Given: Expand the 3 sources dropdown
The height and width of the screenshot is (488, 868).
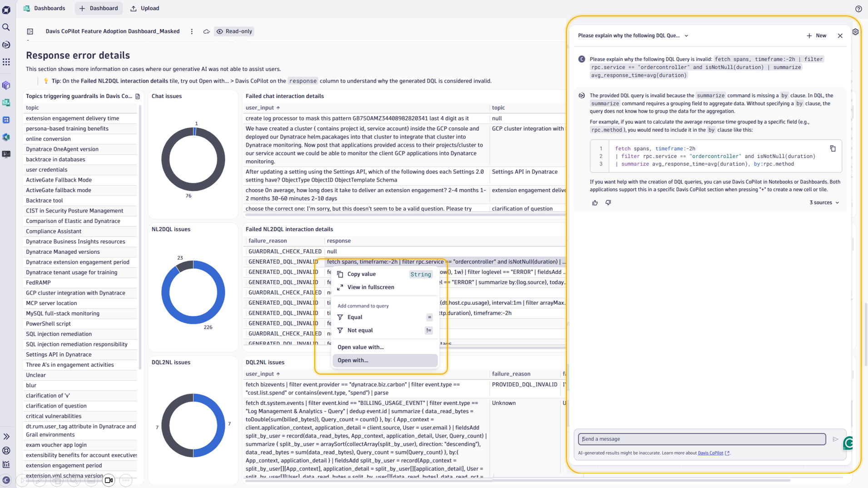Looking at the screenshot, I should pyautogui.click(x=824, y=202).
